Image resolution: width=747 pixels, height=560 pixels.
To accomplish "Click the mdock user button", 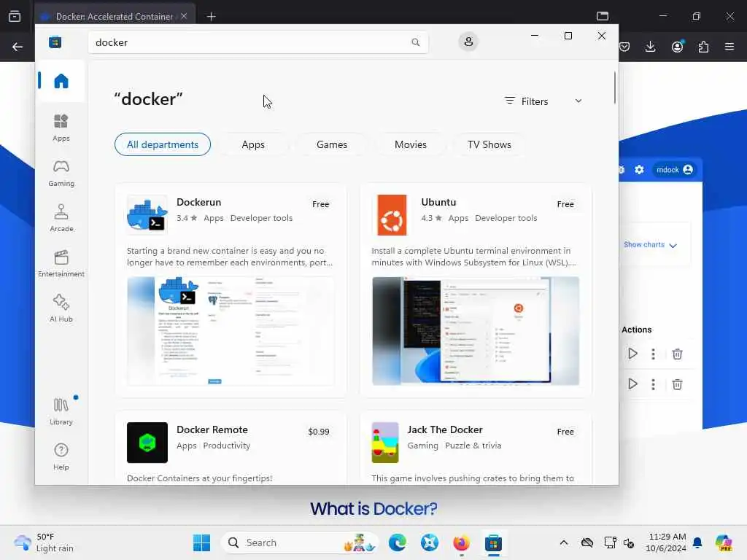I will (x=674, y=169).
